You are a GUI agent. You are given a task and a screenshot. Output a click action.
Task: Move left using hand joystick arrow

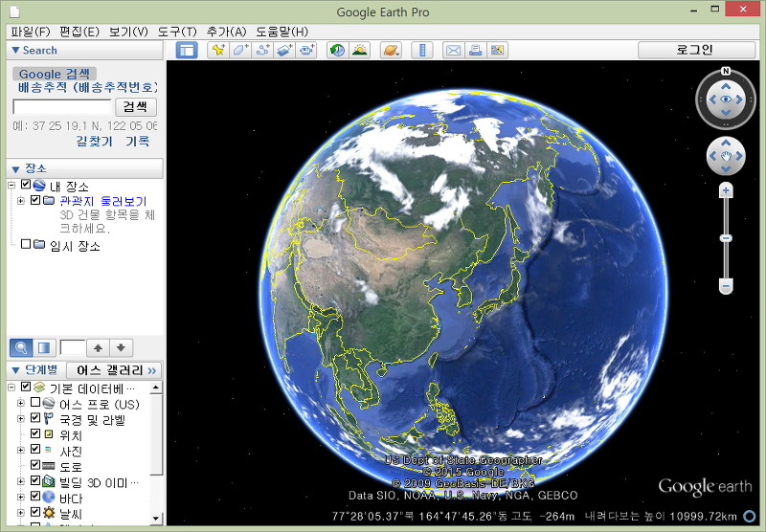(x=712, y=156)
